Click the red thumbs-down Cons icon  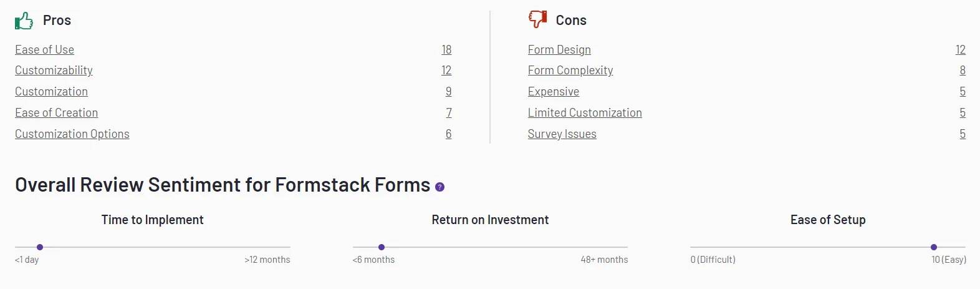tap(537, 19)
